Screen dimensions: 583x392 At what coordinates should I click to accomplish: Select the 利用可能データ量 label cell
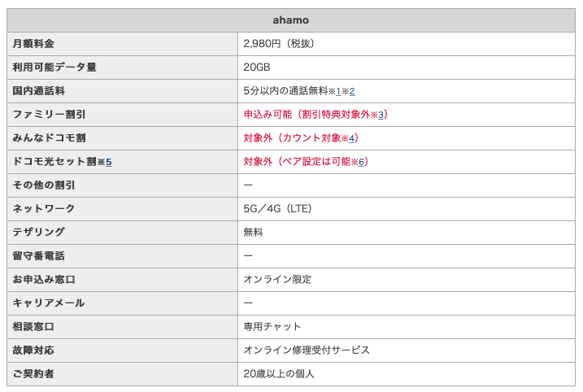[x=122, y=68]
